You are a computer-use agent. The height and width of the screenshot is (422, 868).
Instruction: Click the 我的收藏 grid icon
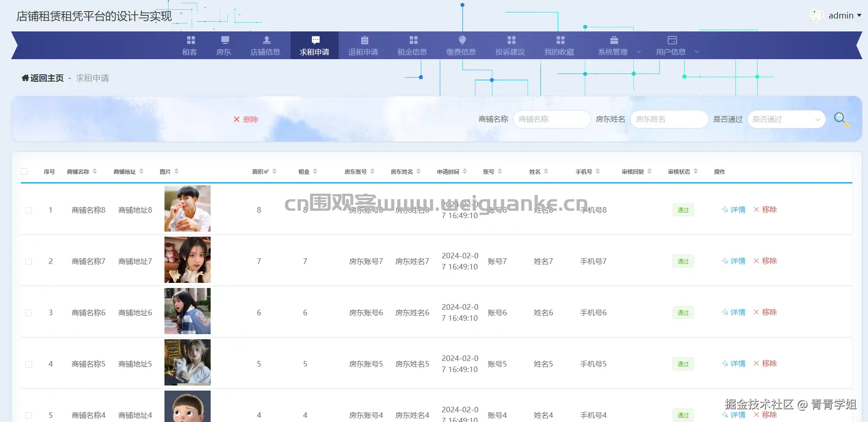click(x=560, y=40)
